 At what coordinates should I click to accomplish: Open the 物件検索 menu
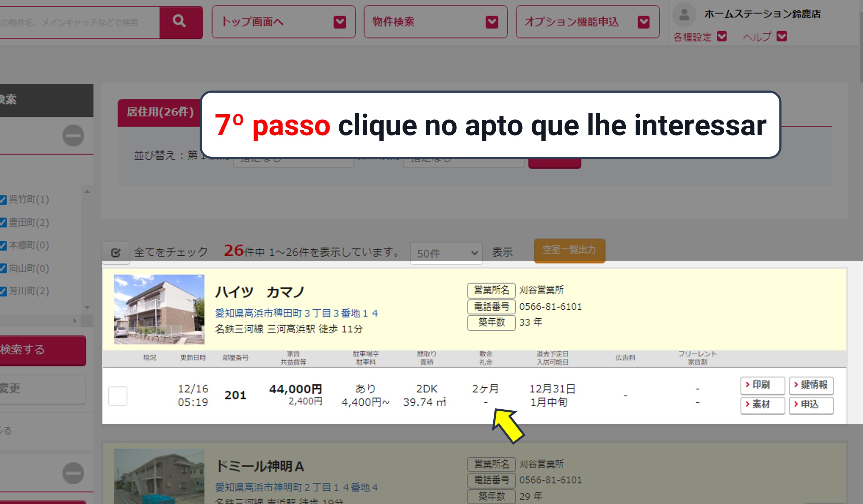[435, 22]
